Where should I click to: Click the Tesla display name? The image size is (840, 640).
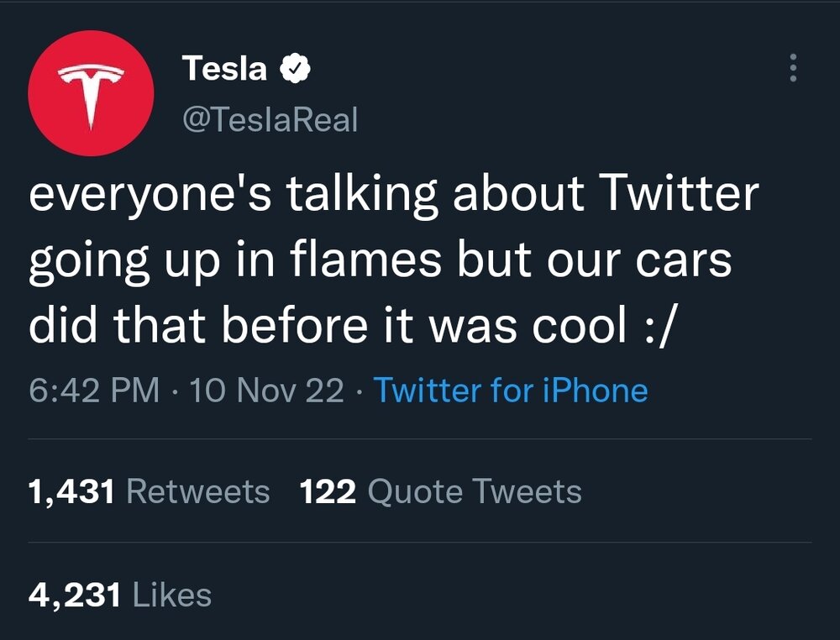click(224, 69)
